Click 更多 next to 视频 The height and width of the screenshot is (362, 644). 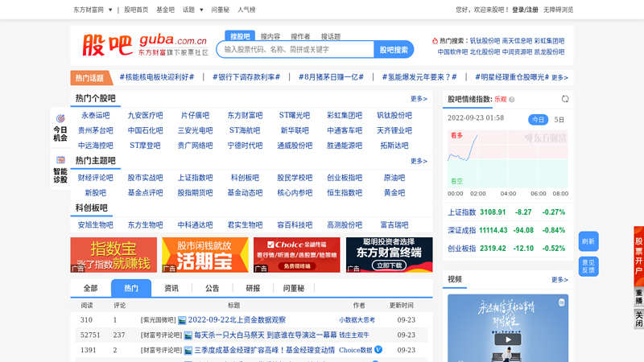[559, 279]
